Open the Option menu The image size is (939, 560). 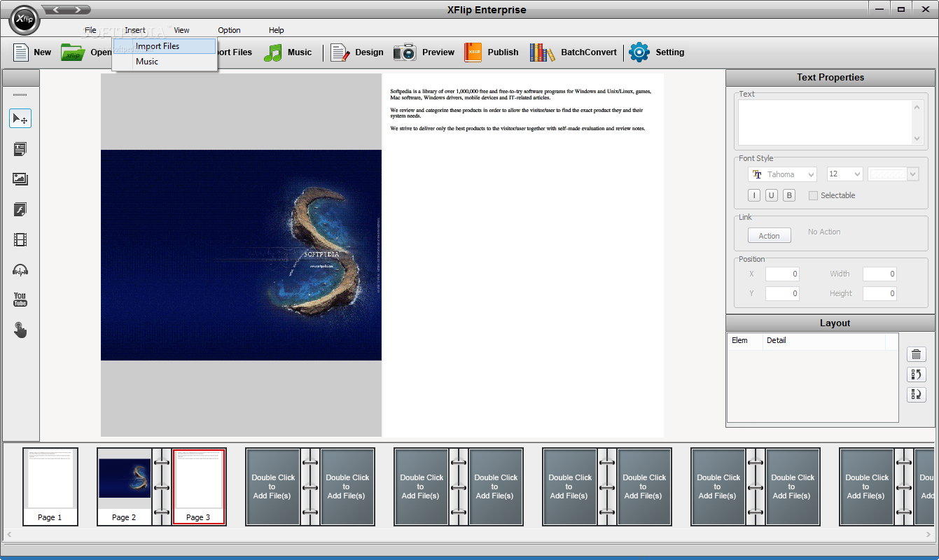pos(229,30)
